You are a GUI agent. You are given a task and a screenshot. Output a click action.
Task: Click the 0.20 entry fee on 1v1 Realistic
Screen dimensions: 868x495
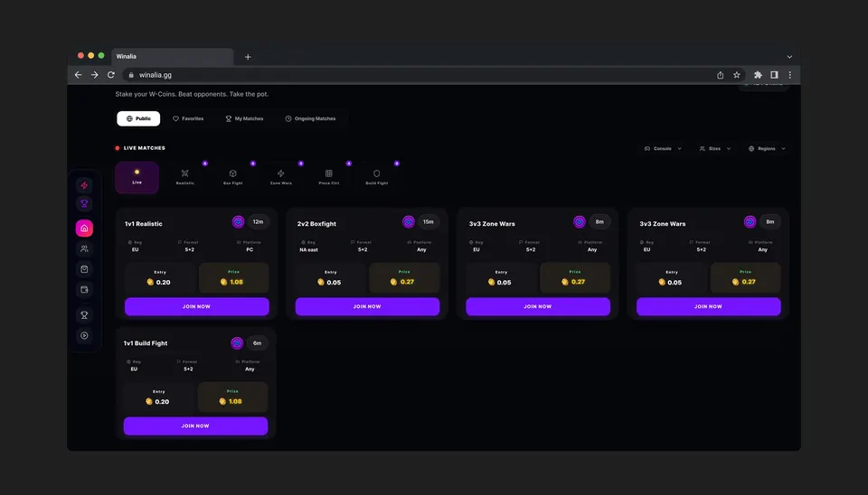point(158,282)
